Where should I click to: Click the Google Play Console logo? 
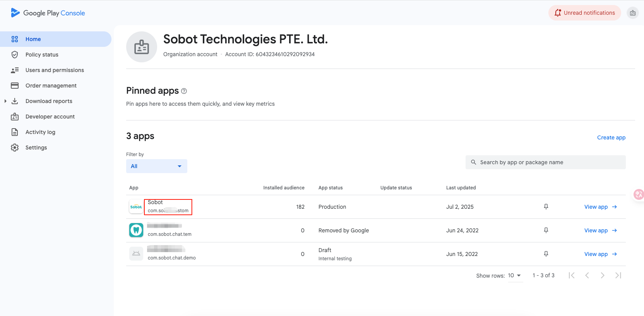pyautogui.click(x=48, y=13)
